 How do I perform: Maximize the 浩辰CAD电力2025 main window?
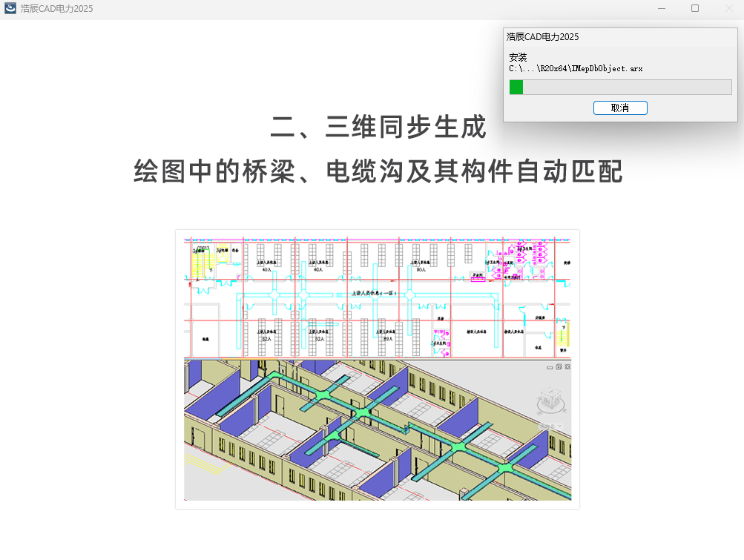(694, 8)
